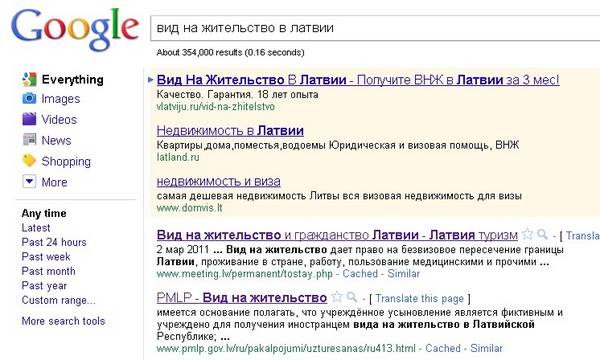Viewport: 600px width, 360px height.
Task: Select Everything search category
Action: 72,80
